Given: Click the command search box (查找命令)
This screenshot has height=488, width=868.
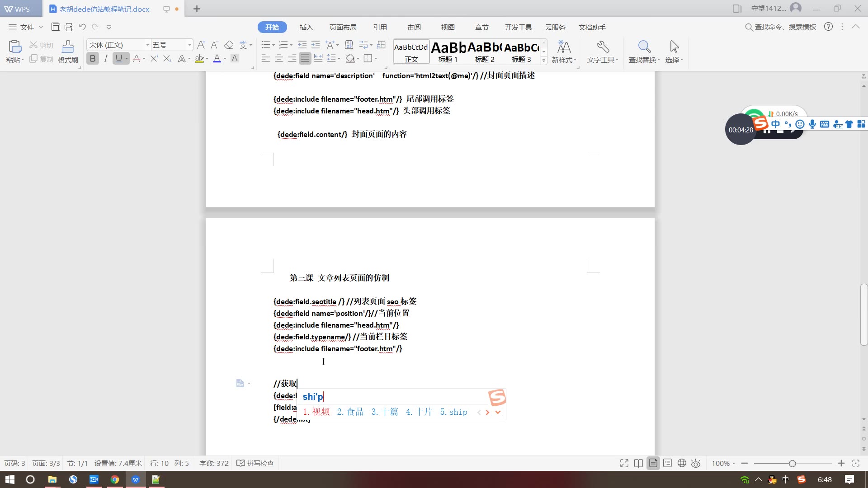Looking at the screenshot, I should (x=781, y=27).
